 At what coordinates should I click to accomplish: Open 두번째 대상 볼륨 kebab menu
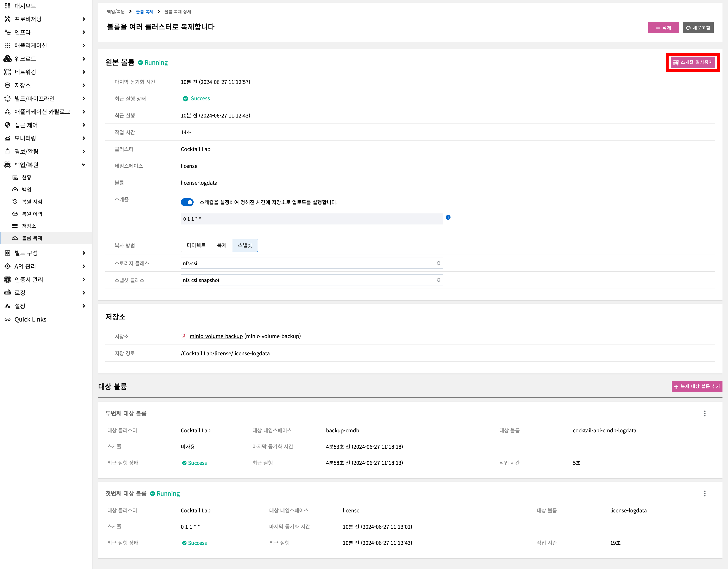704,413
